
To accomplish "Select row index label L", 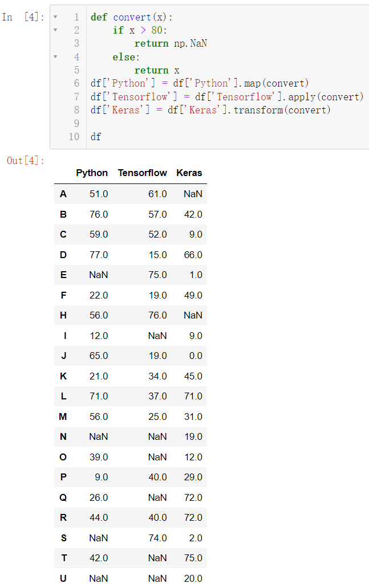I will pos(64,396).
